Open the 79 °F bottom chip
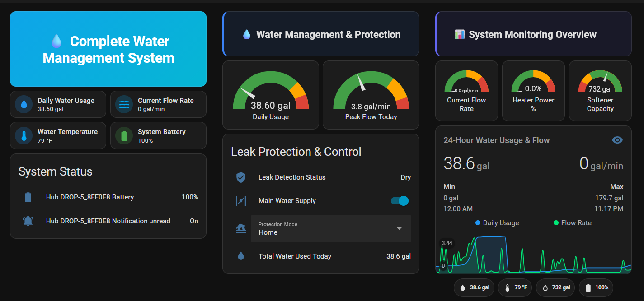Viewport: 644px width, 301px height. [x=516, y=287]
